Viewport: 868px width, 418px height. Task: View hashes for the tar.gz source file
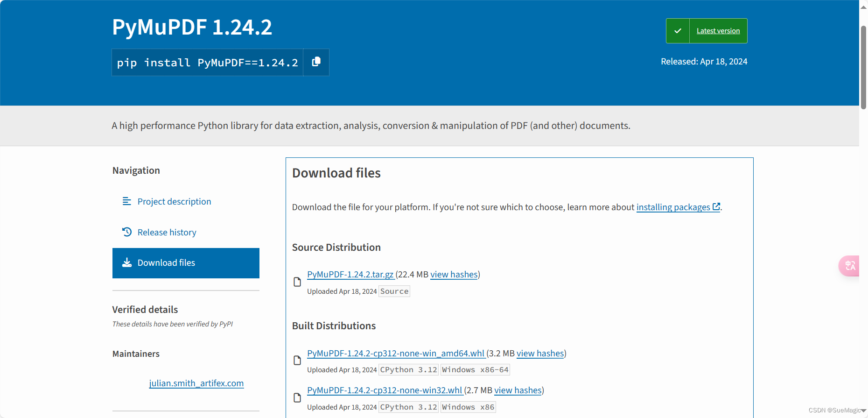coord(454,274)
